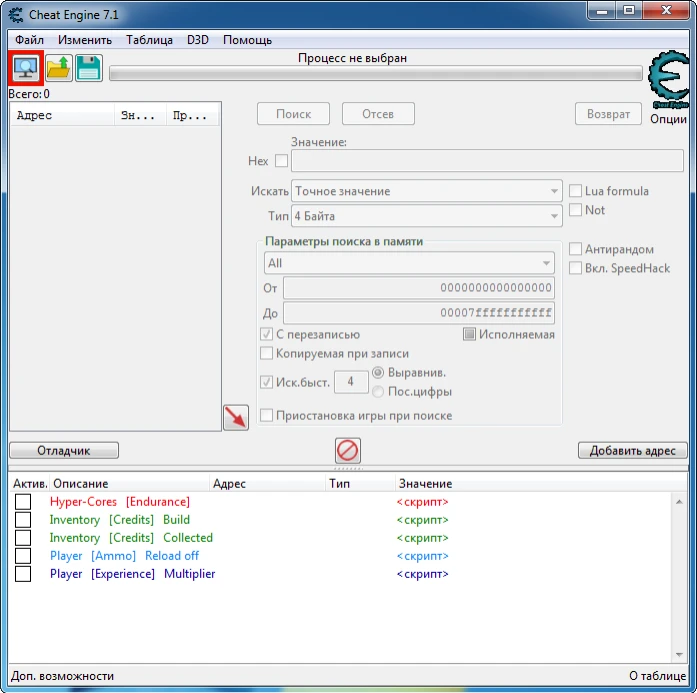Click Доп. возможности in status bar

[x=62, y=676]
